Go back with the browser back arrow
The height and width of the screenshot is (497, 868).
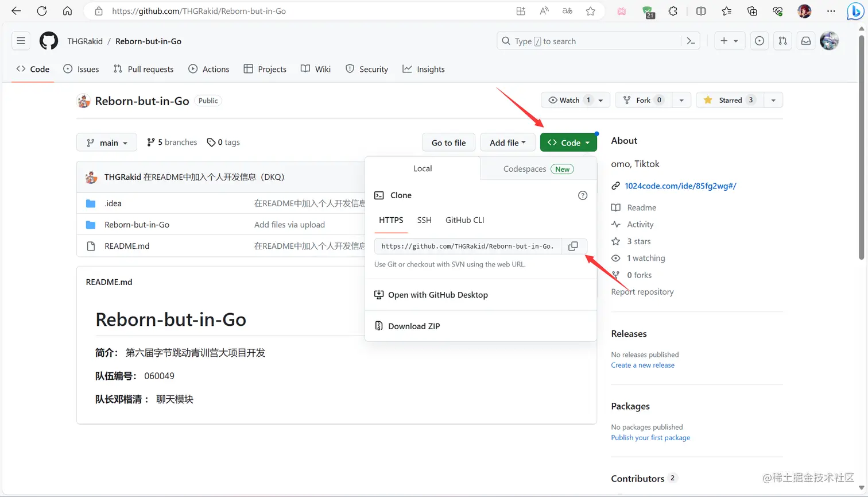16,11
